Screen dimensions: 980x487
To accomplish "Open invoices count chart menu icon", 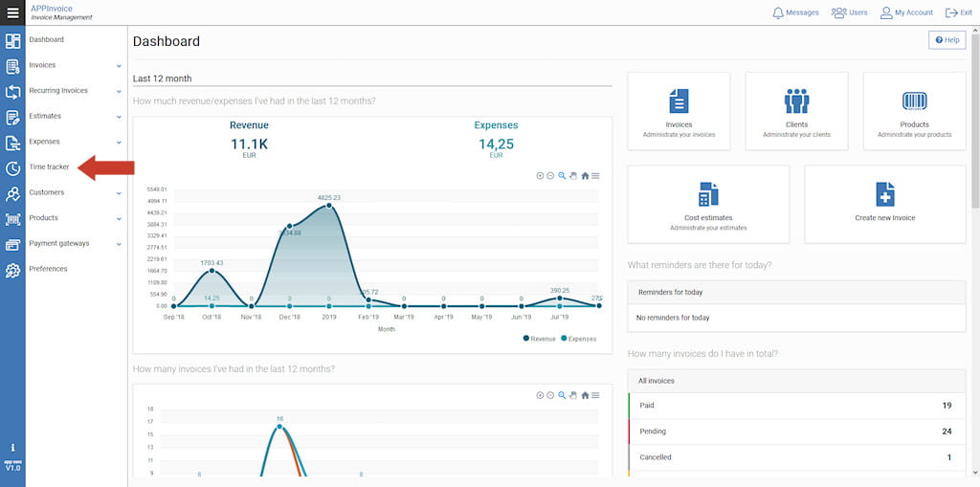I will click(595, 395).
